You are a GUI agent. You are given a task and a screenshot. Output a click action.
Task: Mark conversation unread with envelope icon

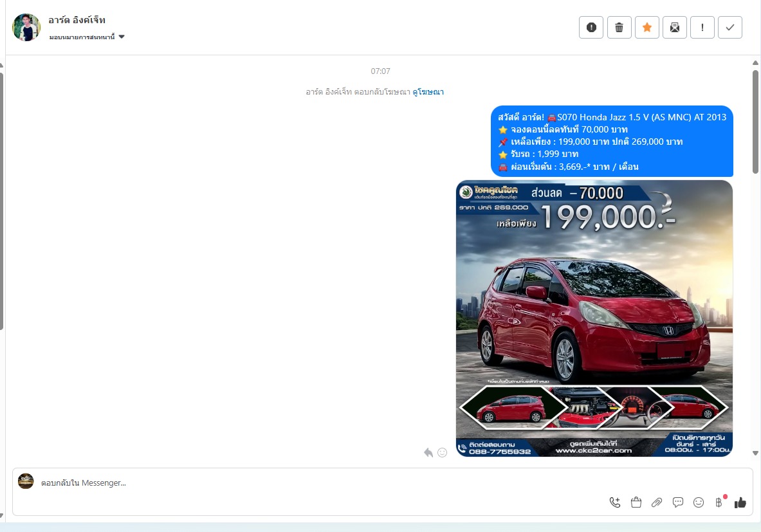point(675,27)
